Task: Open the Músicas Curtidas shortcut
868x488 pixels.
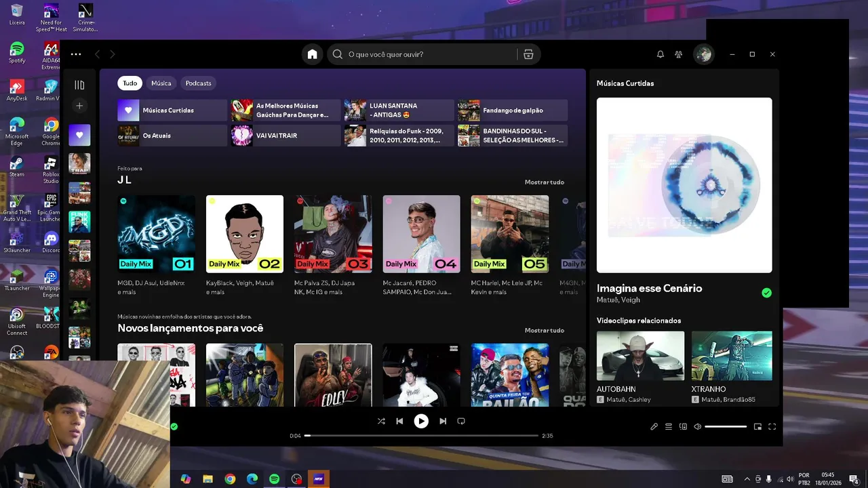Action: coord(172,110)
